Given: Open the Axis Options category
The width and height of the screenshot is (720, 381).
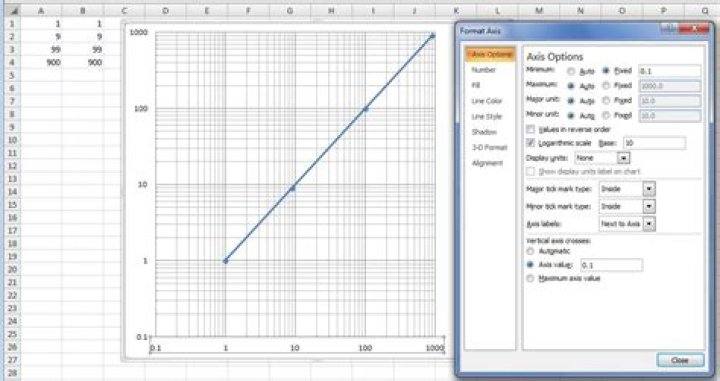Looking at the screenshot, I should pyautogui.click(x=490, y=54).
